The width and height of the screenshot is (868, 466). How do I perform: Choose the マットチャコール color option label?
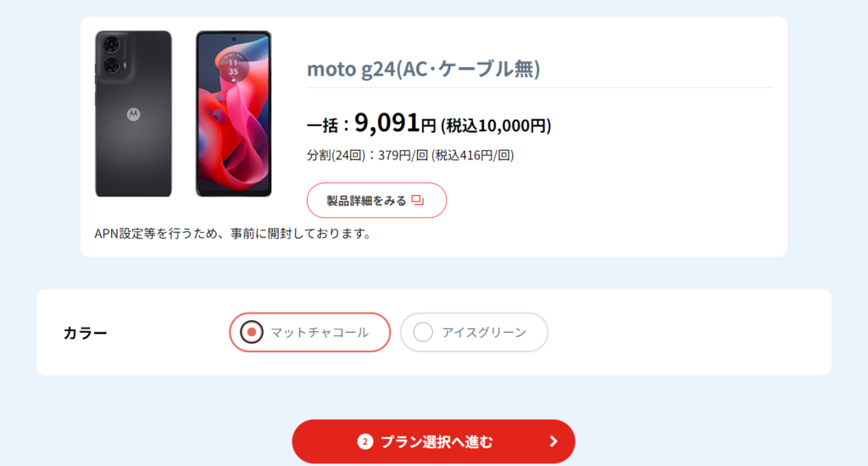point(320,332)
